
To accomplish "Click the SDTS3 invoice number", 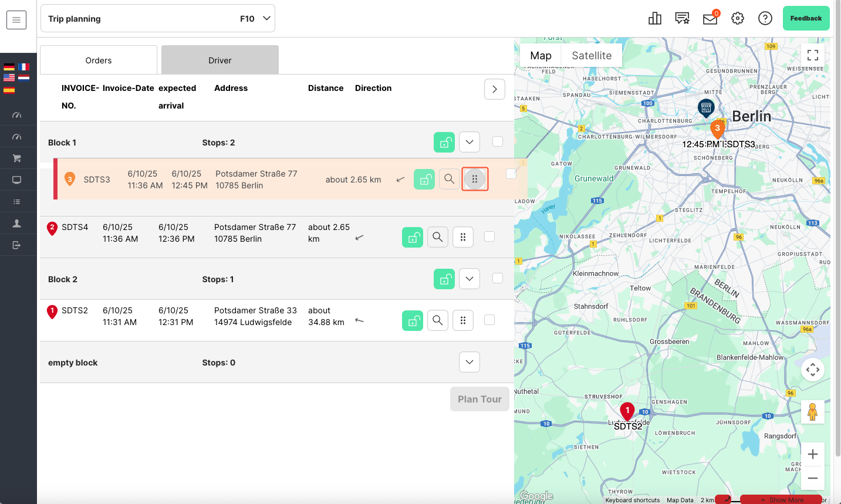I will 97,180.
